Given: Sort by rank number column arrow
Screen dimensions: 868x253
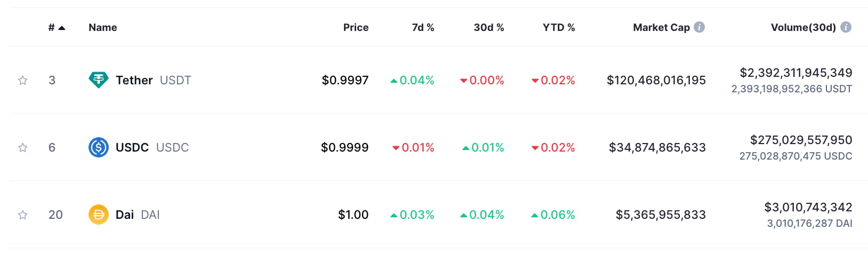Looking at the screenshot, I should pyautogui.click(x=61, y=28).
